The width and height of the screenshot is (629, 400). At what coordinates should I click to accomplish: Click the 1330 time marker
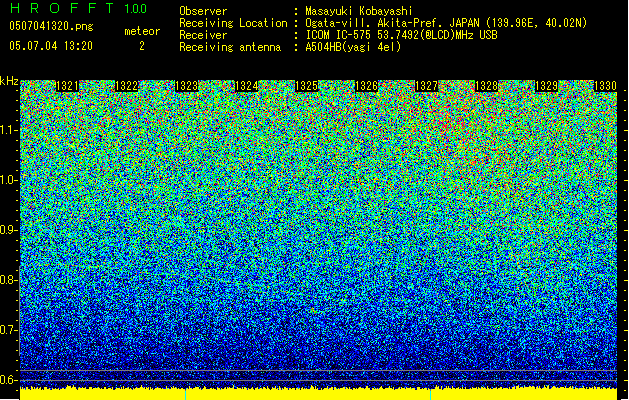(605, 86)
